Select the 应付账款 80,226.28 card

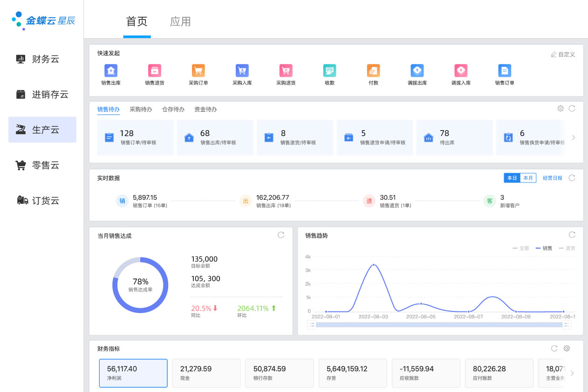point(499,373)
